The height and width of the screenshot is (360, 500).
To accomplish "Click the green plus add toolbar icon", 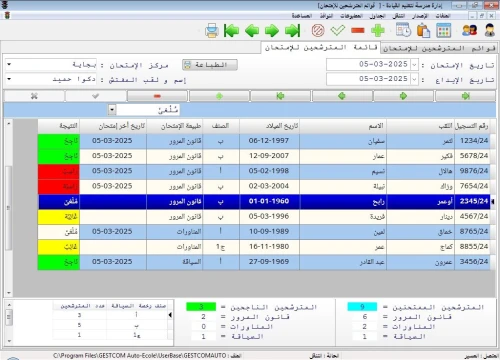I will (378, 31).
